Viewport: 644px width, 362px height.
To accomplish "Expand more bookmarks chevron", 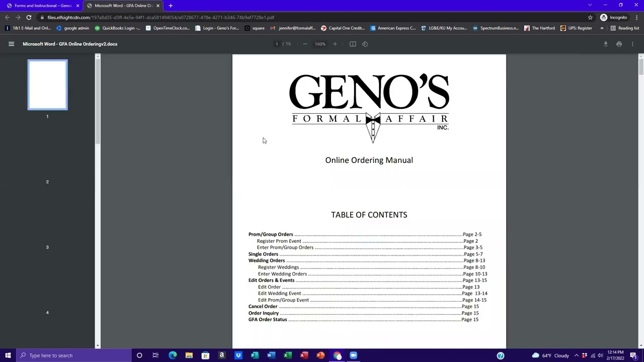I will tap(602, 28).
